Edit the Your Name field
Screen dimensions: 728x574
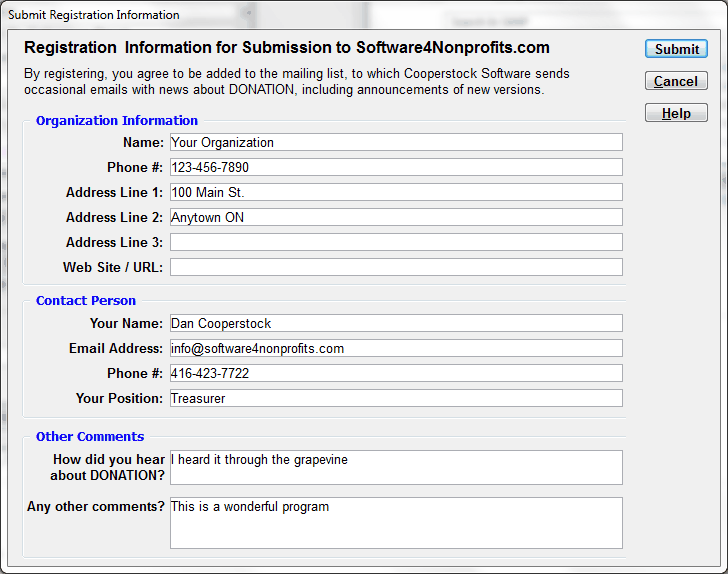[396, 323]
